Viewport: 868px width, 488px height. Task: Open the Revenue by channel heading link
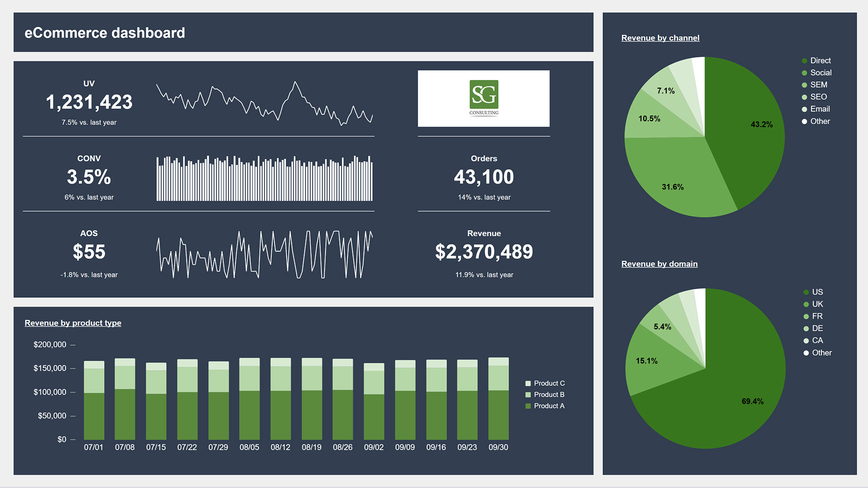click(x=660, y=38)
